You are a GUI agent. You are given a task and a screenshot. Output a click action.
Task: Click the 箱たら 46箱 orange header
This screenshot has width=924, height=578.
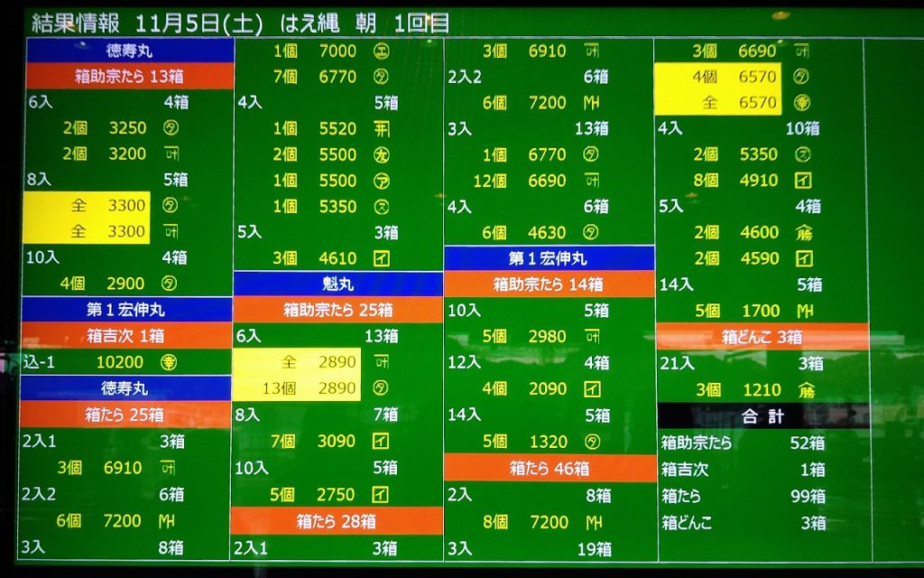pos(549,469)
